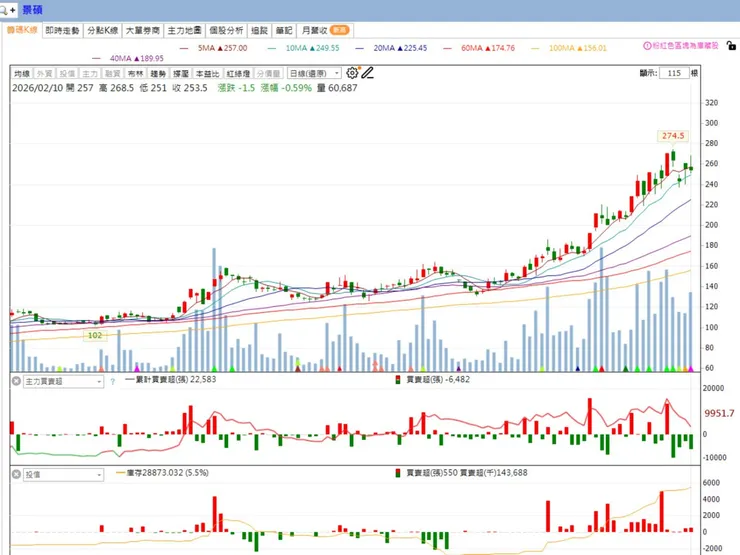Open the tab between 個股分析 and 筆記
This screenshot has width=740, height=555.
click(259, 31)
